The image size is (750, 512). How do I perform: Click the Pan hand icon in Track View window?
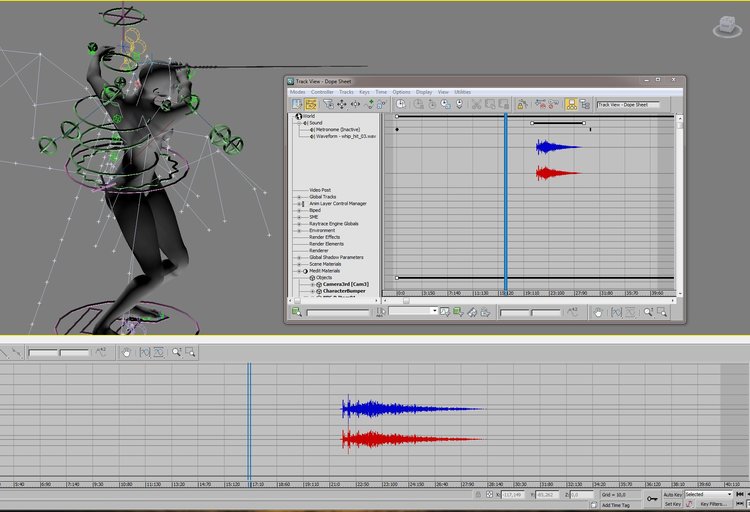point(598,312)
